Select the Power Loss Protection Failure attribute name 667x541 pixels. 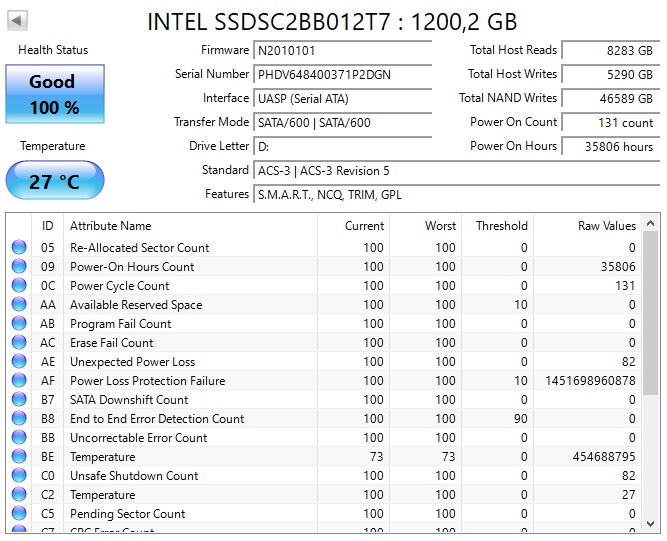(x=148, y=381)
